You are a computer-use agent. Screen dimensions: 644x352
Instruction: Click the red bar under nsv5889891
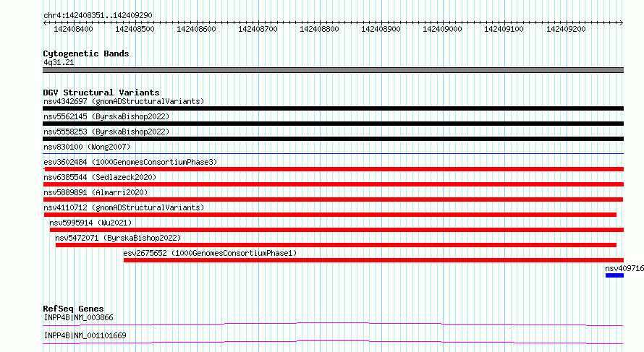tap(333, 199)
